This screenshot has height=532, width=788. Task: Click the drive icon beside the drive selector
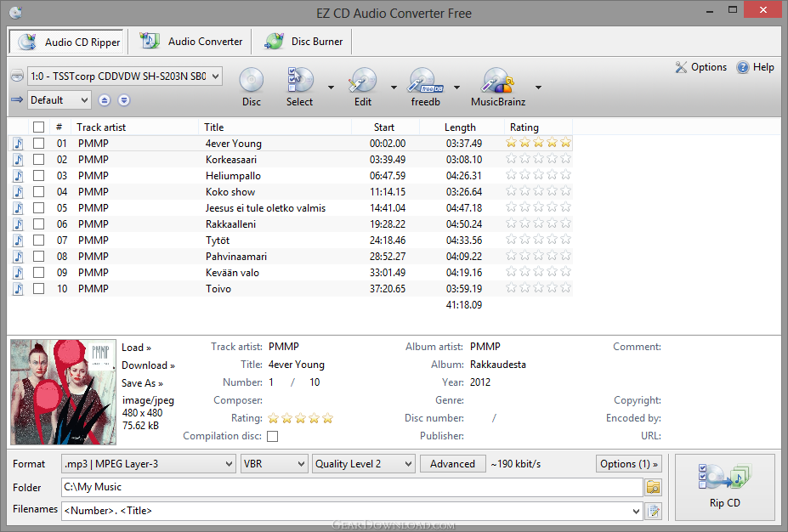[17, 76]
